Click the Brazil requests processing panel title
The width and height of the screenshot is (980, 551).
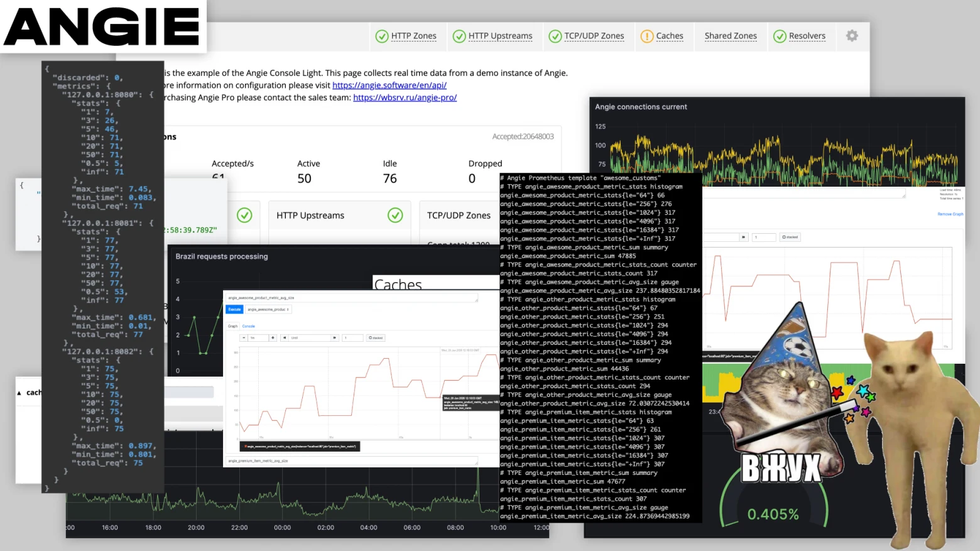(x=221, y=256)
